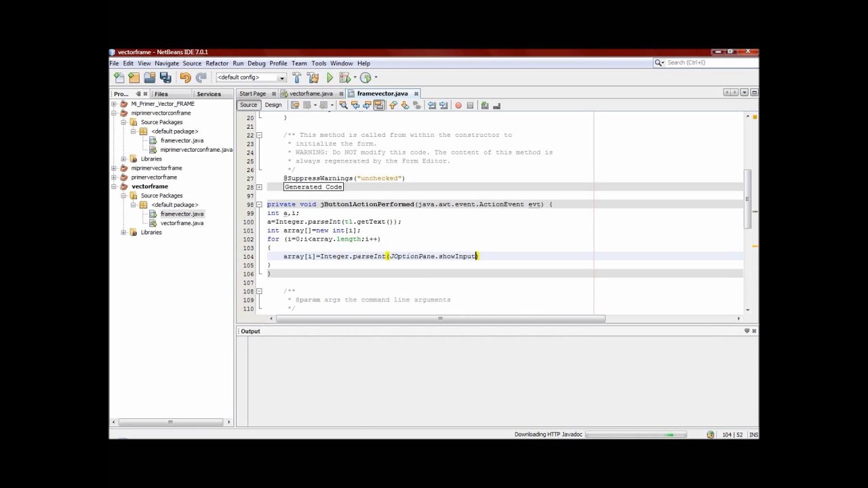
Task: Open the editor document list dropdown arrow
Action: click(744, 93)
